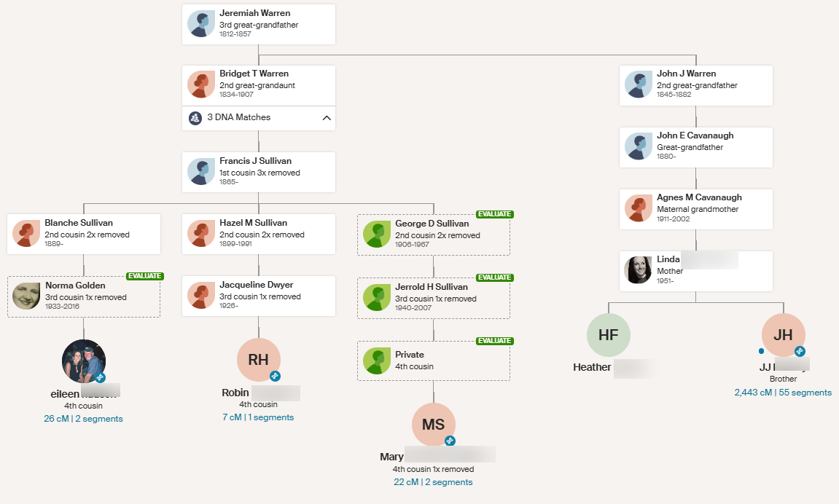Click George D Sullivan's green avatar icon
Screen dimensions: 839x504
point(376,235)
